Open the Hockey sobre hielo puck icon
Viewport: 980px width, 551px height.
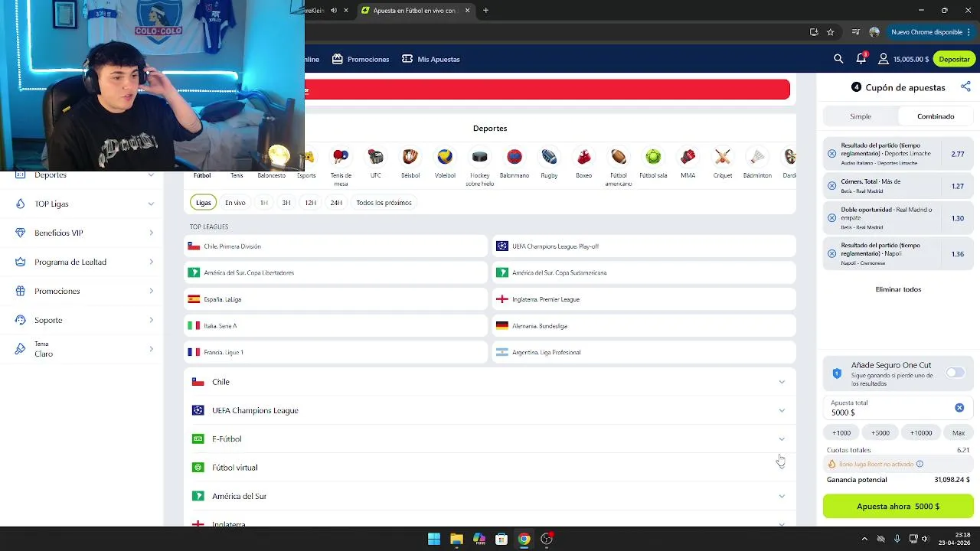pyautogui.click(x=479, y=157)
